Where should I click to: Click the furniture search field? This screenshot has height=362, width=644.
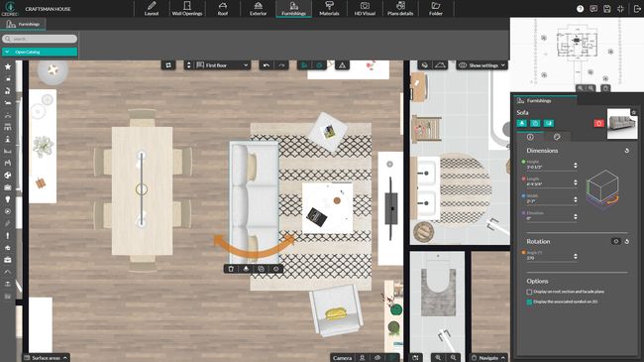pyautogui.click(x=40, y=39)
